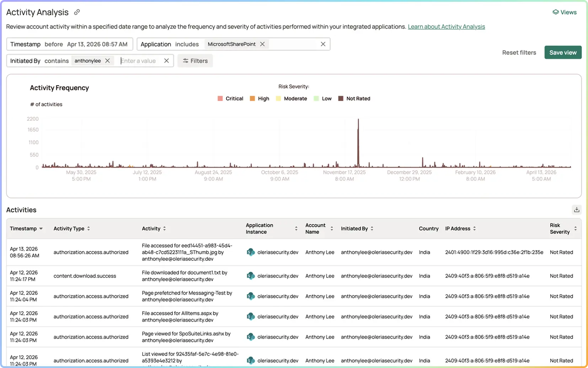Click the SharePoint icon in the first row
Screen dimensions: 588x368
coord(251,252)
